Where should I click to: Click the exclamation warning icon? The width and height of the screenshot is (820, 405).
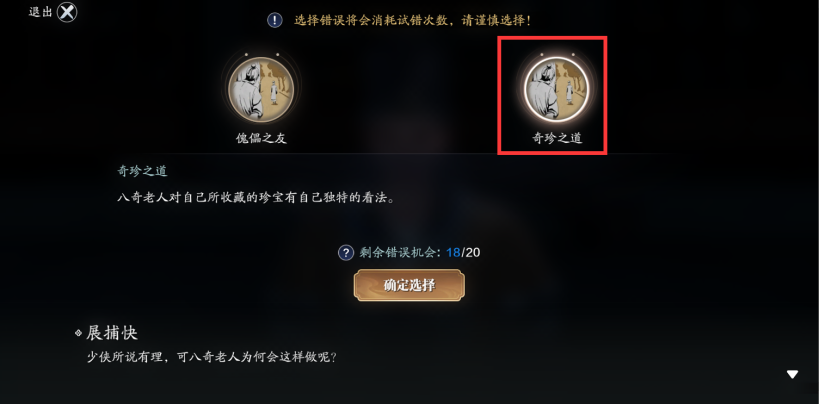point(275,20)
